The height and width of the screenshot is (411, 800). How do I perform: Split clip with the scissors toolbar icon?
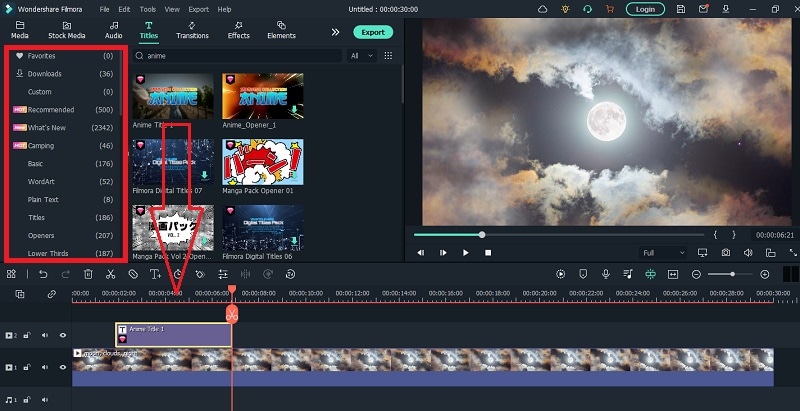click(x=110, y=274)
